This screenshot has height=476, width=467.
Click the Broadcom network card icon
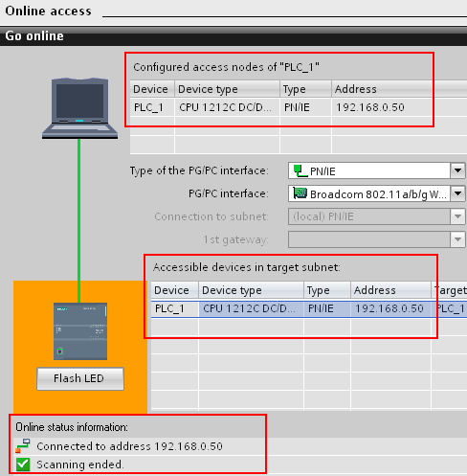(x=300, y=193)
